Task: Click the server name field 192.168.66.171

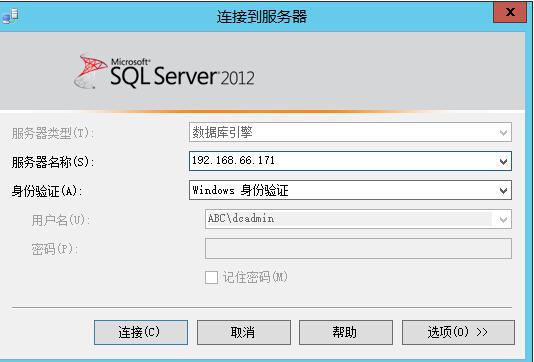Action: pos(350,161)
